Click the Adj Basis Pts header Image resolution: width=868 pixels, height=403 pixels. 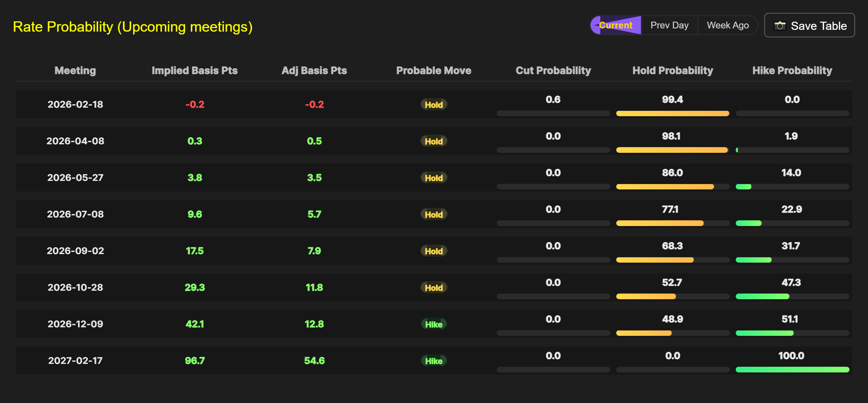coord(314,70)
